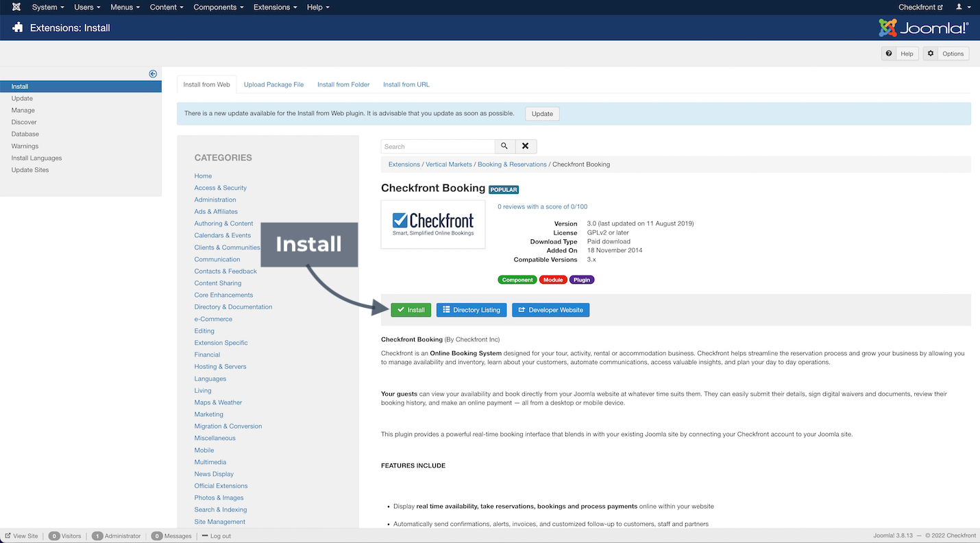Viewport: 980px width, 543px height.
Task: Switch to Upload Package File tab
Action: click(x=273, y=84)
